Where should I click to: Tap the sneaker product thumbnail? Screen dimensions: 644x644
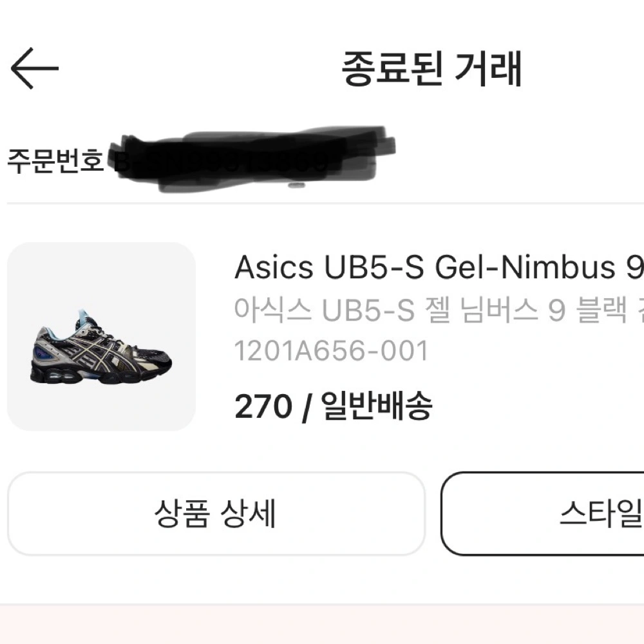point(101,336)
